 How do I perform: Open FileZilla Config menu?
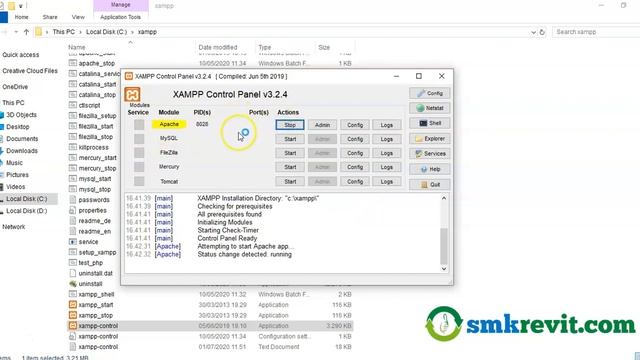[x=355, y=153]
